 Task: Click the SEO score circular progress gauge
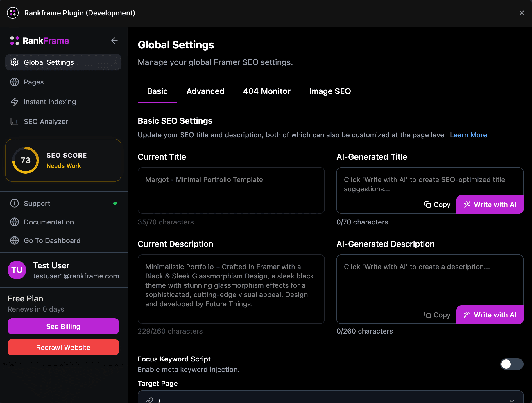point(26,160)
